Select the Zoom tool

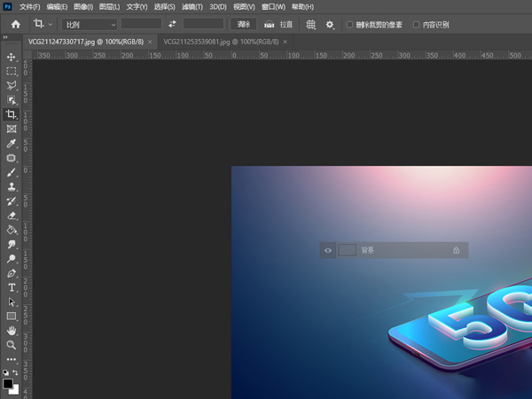coord(12,345)
